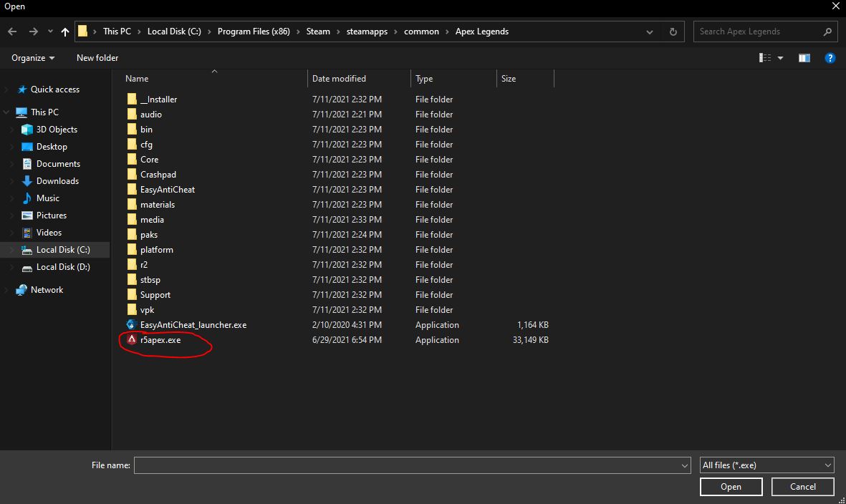Screen dimensions: 846x504
Task: Click the Open button
Action: pyautogui.click(x=731, y=487)
